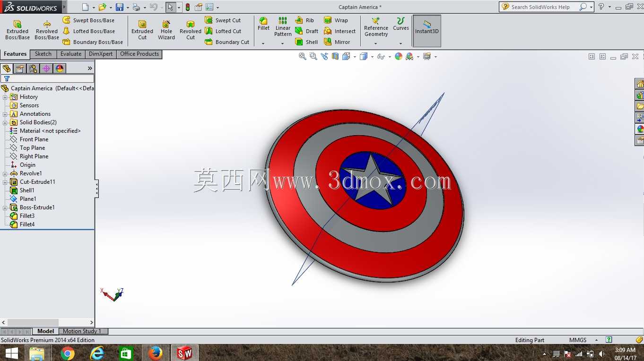Expand the Boss-Extrude1 feature
Screen dimensions: 644x361
coord(5,207)
